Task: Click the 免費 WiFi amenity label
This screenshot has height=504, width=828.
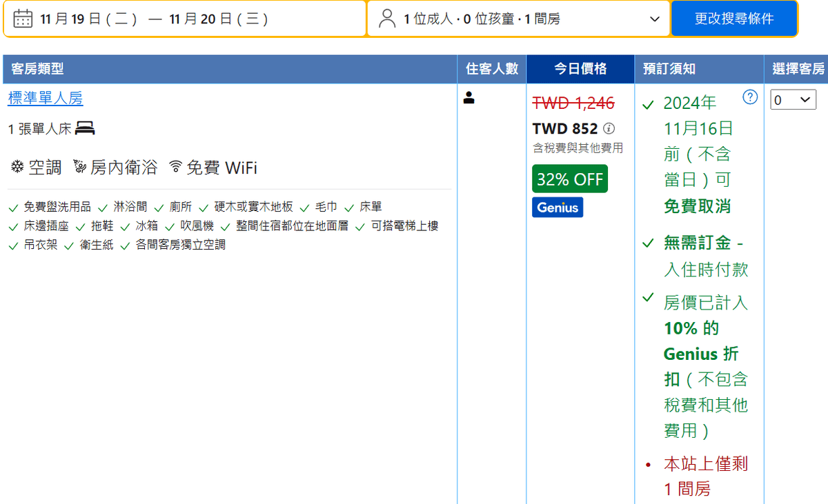Action: (x=221, y=168)
